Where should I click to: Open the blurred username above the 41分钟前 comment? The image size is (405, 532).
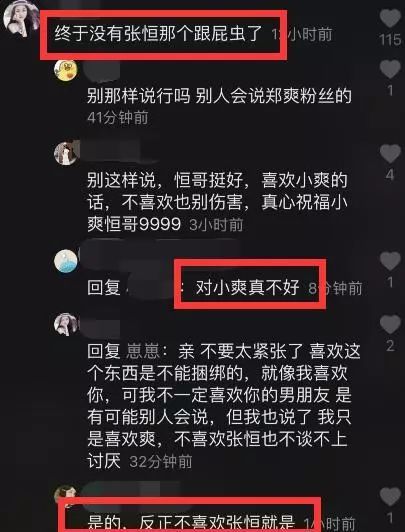click(x=102, y=71)
